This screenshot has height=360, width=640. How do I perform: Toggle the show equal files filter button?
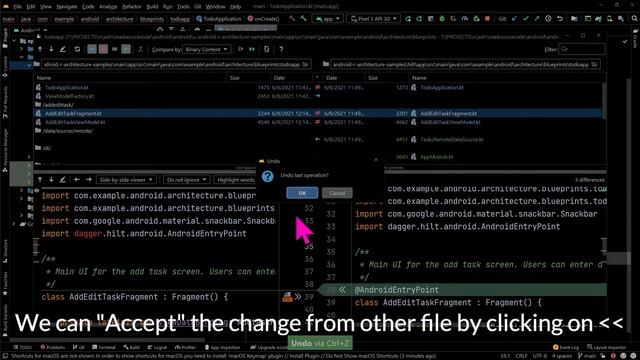(x=115, y=49)
